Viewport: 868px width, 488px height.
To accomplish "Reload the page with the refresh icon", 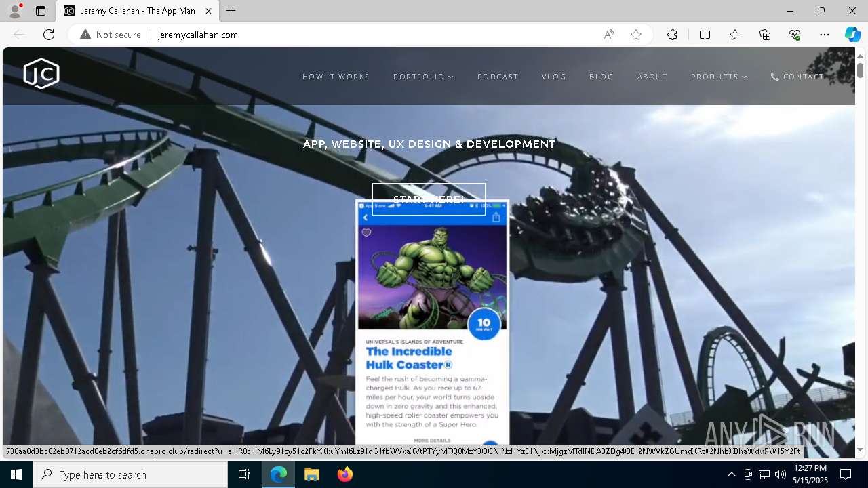I will (49, 35).
